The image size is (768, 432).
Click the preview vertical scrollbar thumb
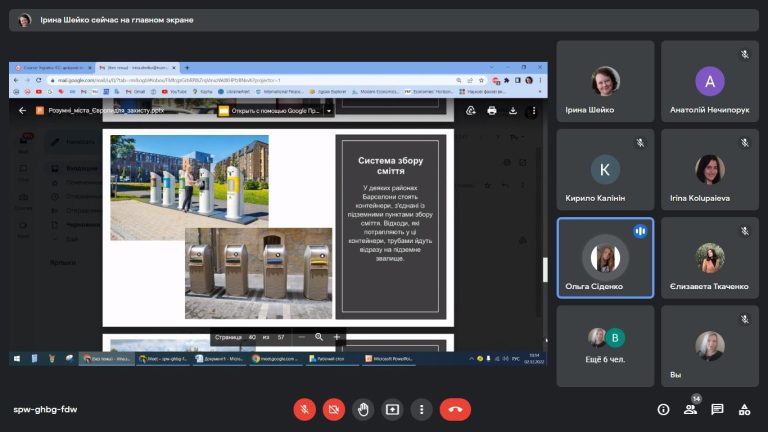pos(545,270)
